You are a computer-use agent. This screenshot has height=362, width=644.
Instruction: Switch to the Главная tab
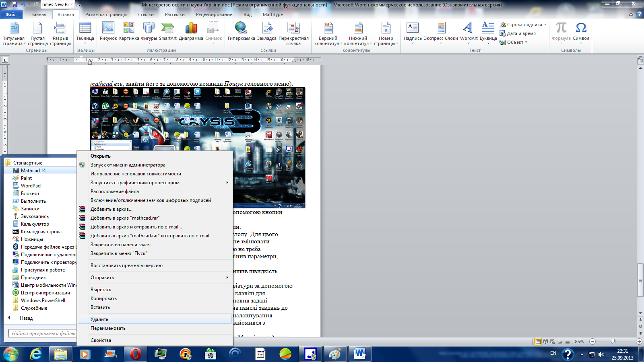(38, 14)
